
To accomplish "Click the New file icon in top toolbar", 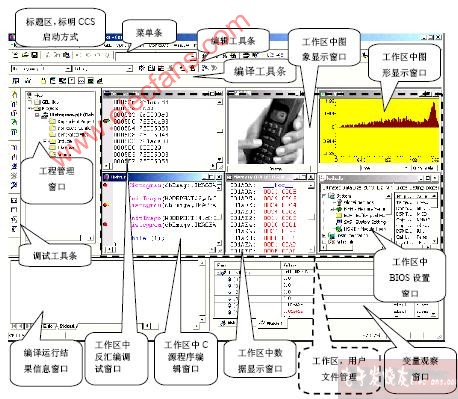I will click(x=15, y=55).
